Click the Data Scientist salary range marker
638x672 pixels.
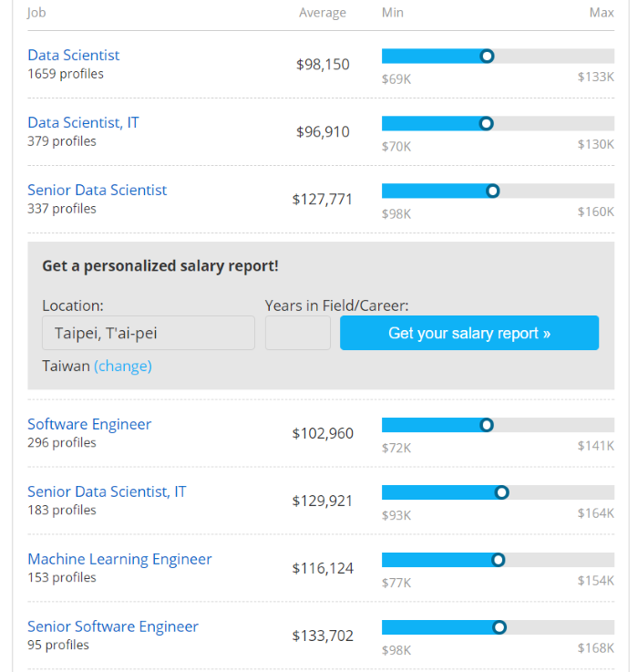tap(487, 57)
